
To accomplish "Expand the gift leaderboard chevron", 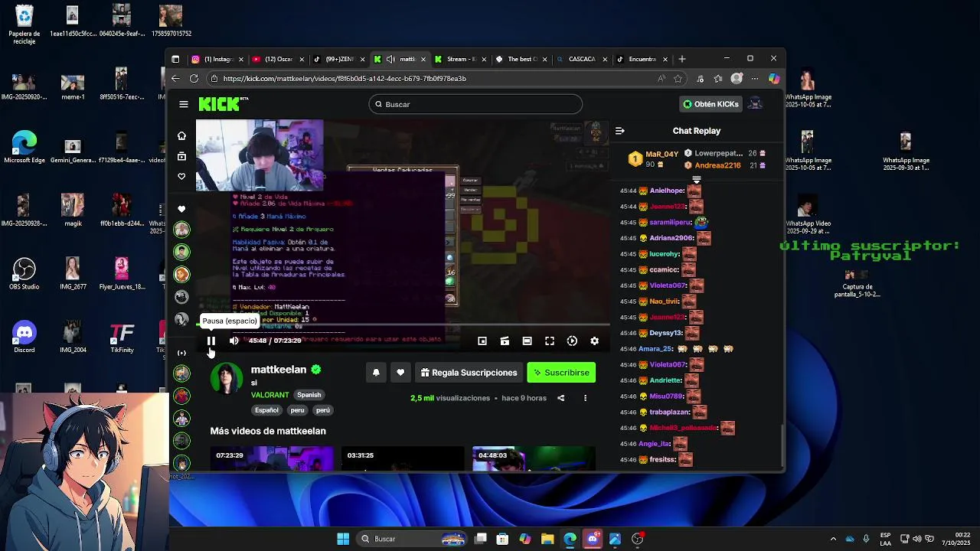I will (697, 180).
